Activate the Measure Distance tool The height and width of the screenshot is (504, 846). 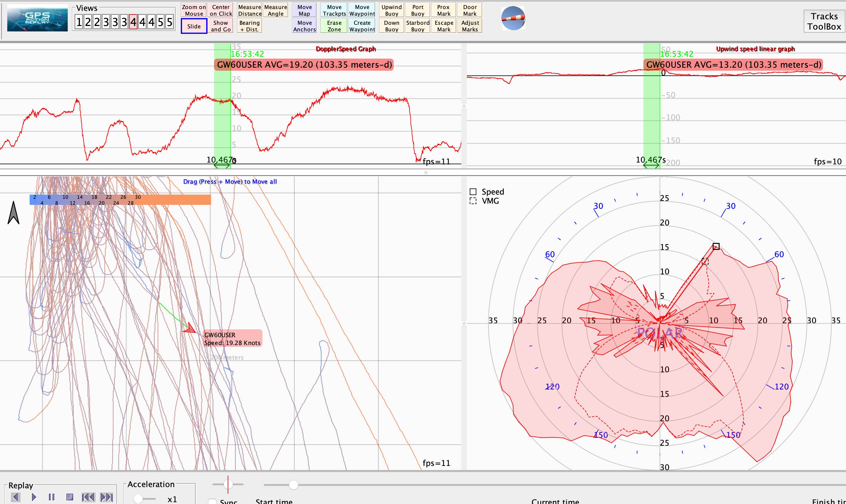point(249,10)
